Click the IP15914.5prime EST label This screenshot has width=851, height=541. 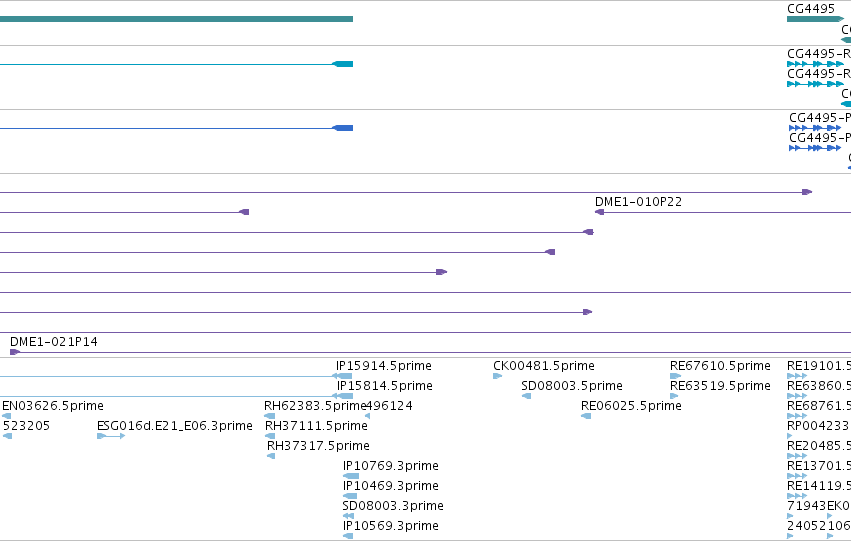(384, 366)
